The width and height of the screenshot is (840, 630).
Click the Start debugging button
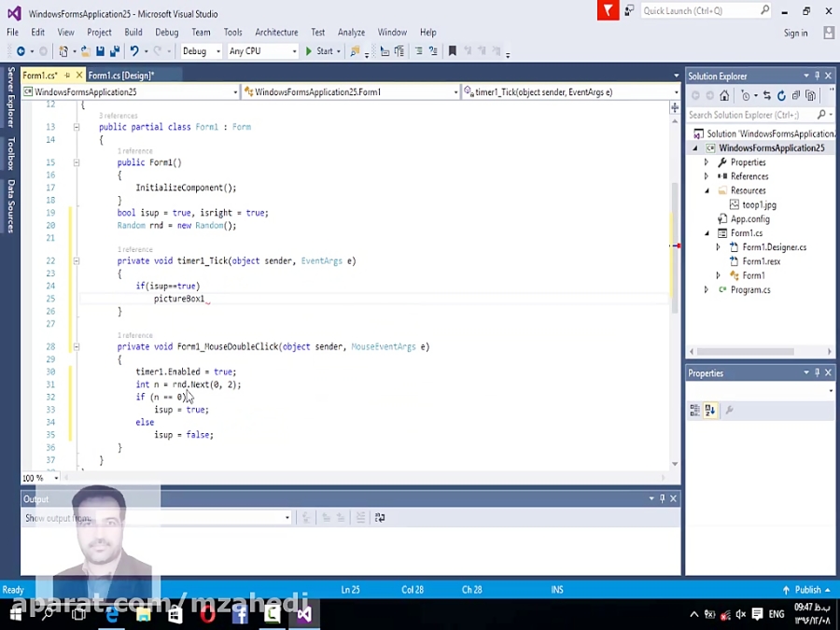click(319, 51)
